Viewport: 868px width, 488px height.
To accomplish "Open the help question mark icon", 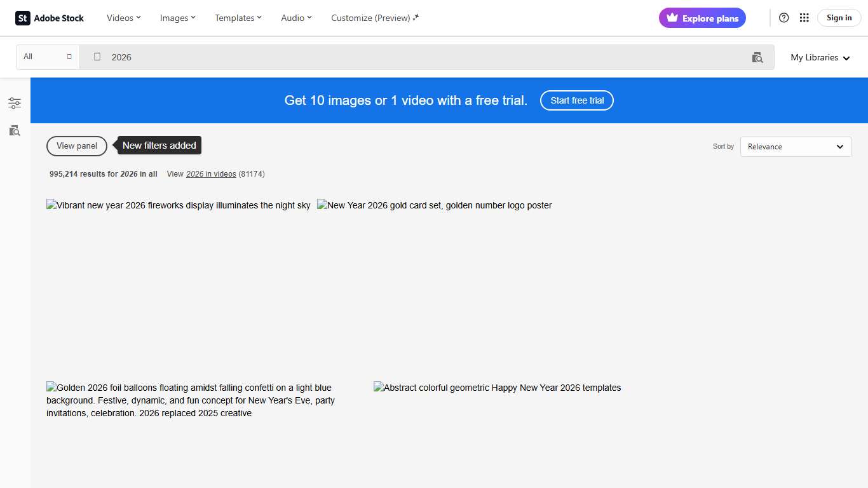I will [783, 18].
